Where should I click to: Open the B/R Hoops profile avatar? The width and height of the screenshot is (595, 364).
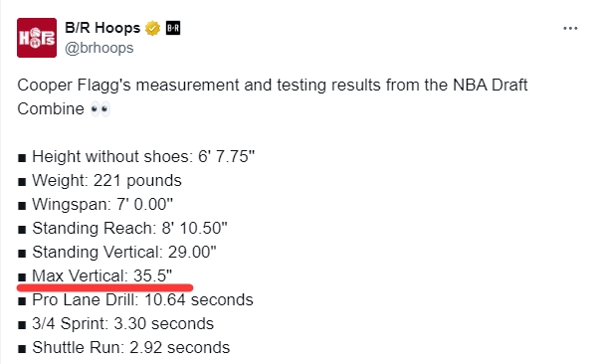tap(37, 38)
